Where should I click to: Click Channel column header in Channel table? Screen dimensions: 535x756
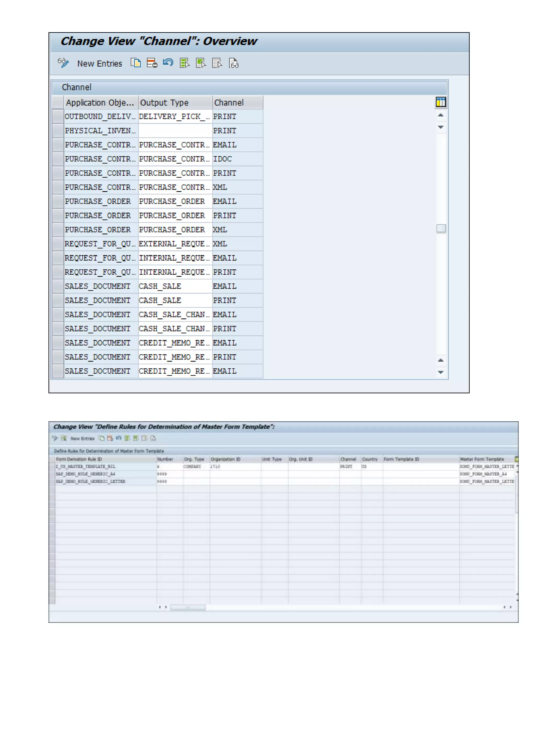237,103
